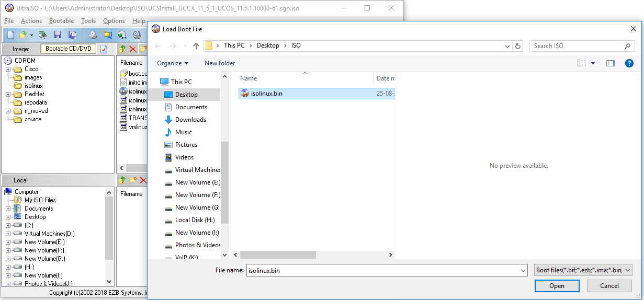Click the green Up arrow icon in Local pane
Viewport: 644px width, 300px height.
122,180
